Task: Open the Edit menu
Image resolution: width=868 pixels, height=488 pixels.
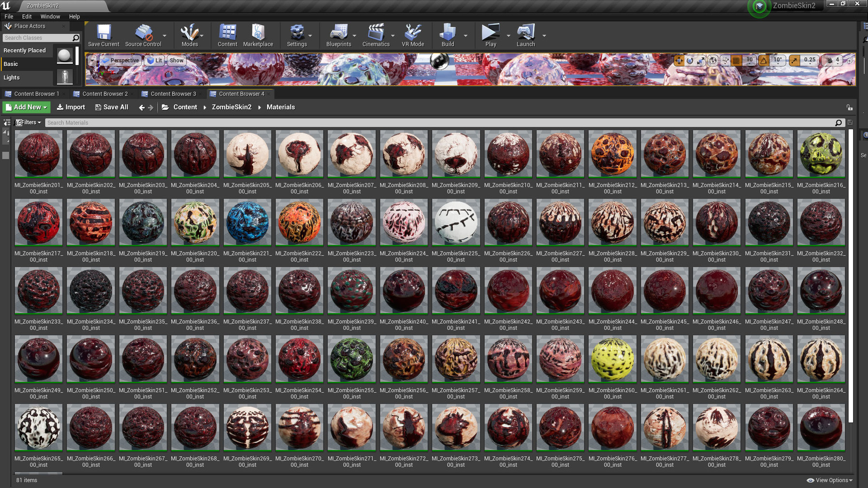Action: tap(27, 16)
